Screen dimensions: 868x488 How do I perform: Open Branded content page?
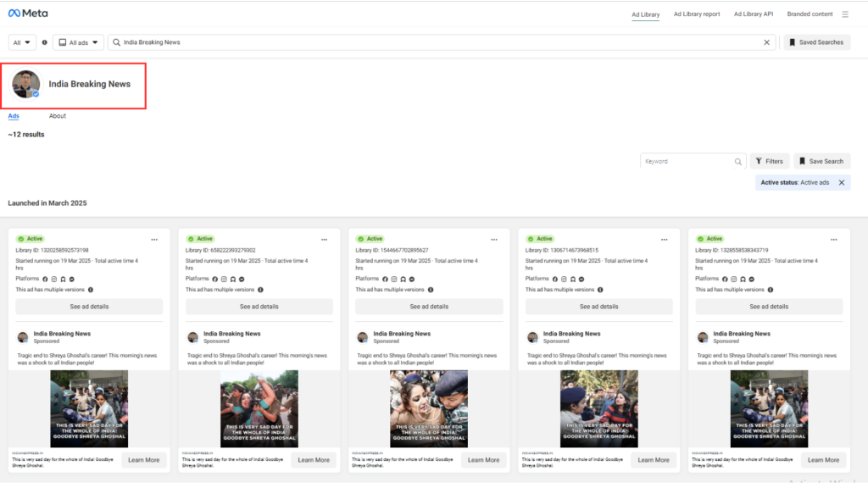810,14
